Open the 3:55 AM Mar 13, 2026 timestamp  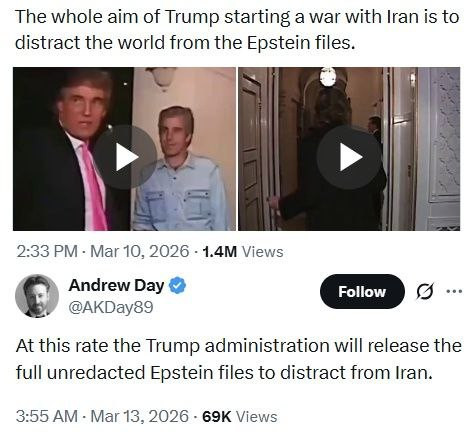(x=102, y=416)
